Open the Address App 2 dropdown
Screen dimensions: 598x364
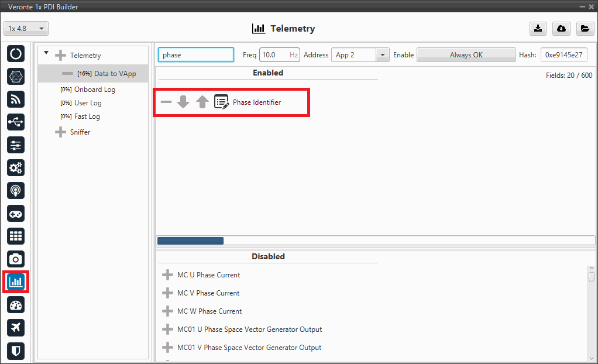pyautogui.click(x=360, y=55)
